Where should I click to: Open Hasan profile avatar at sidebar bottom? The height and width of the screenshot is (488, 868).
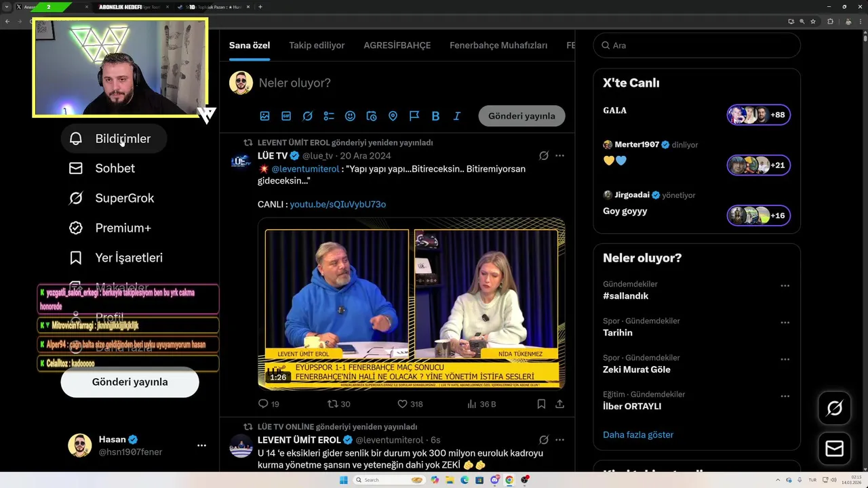pyautogui.click(x=80, y=445)
